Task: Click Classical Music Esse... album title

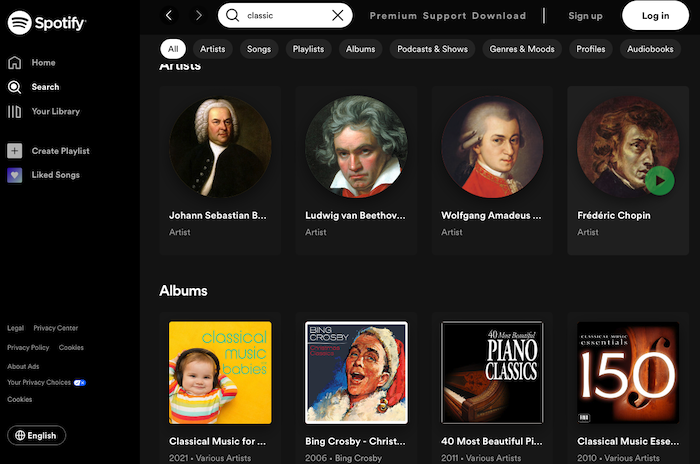Action: pyautogui.click(x=628, y=441)
